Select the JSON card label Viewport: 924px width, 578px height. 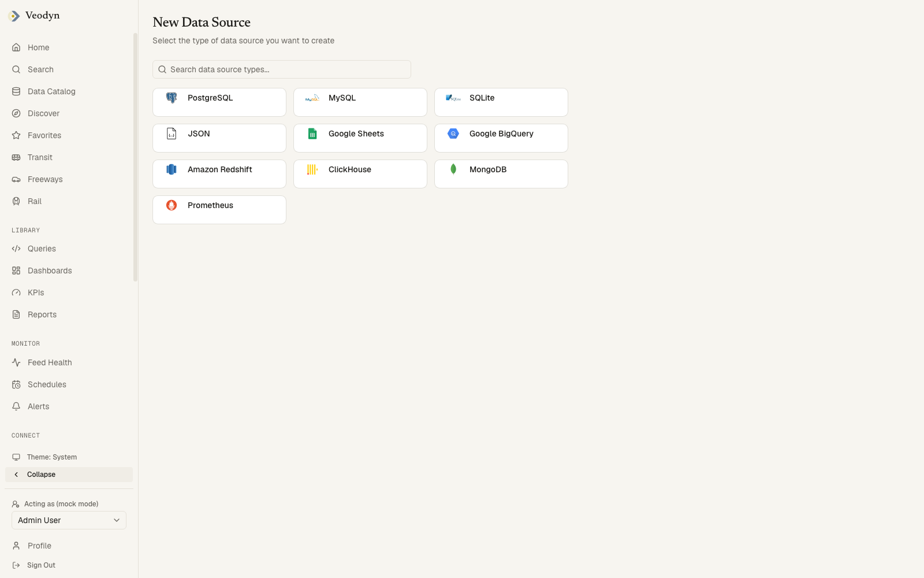[199, 134]
